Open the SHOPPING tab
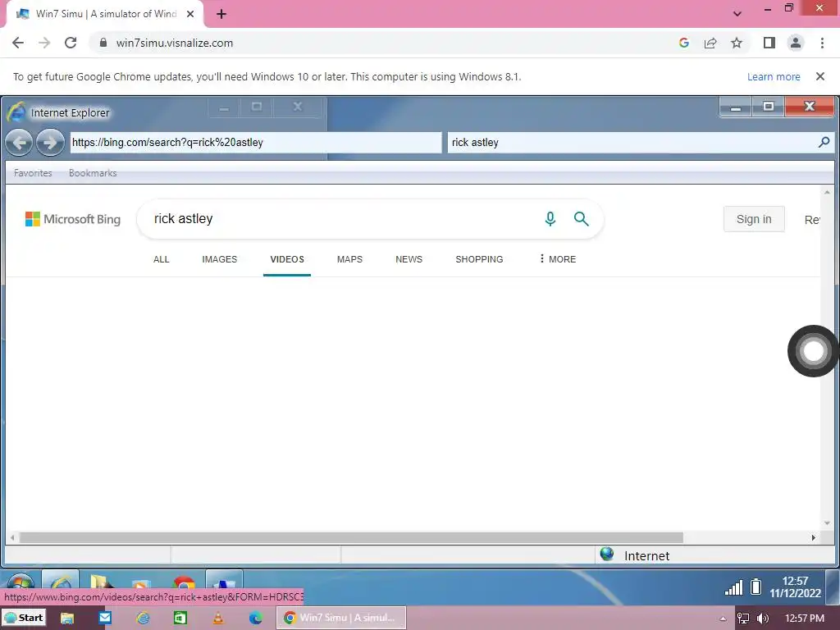 (479, 259)
